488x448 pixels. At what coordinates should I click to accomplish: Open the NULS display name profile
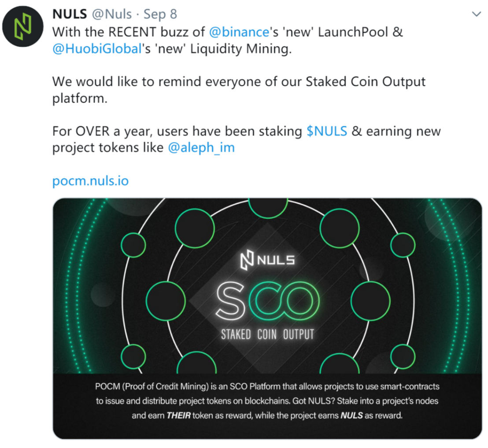pos(70,14)
